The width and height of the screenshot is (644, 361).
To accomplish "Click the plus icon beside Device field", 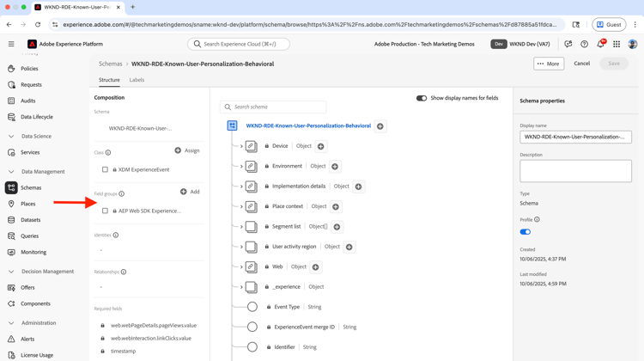I will (x=321, y=146).
